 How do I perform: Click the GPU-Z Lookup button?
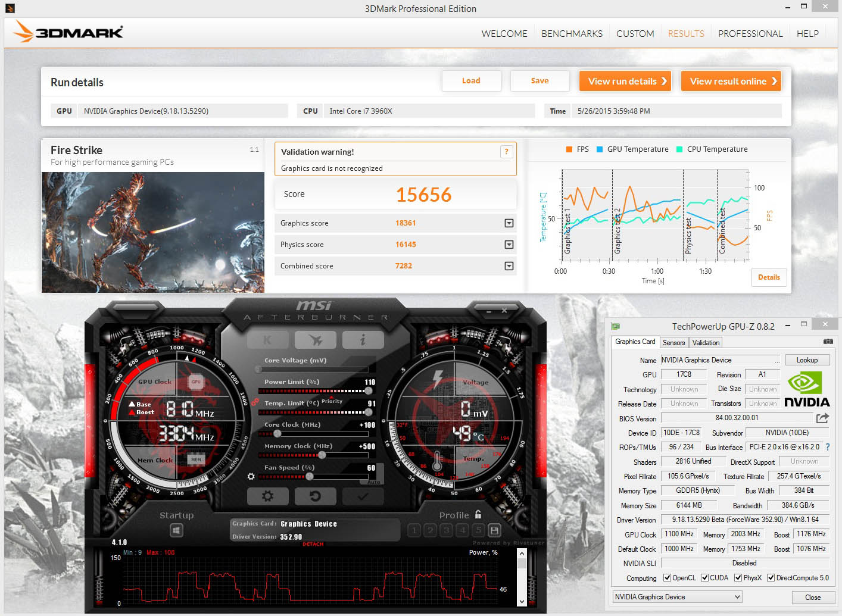[x=807, y=360]
